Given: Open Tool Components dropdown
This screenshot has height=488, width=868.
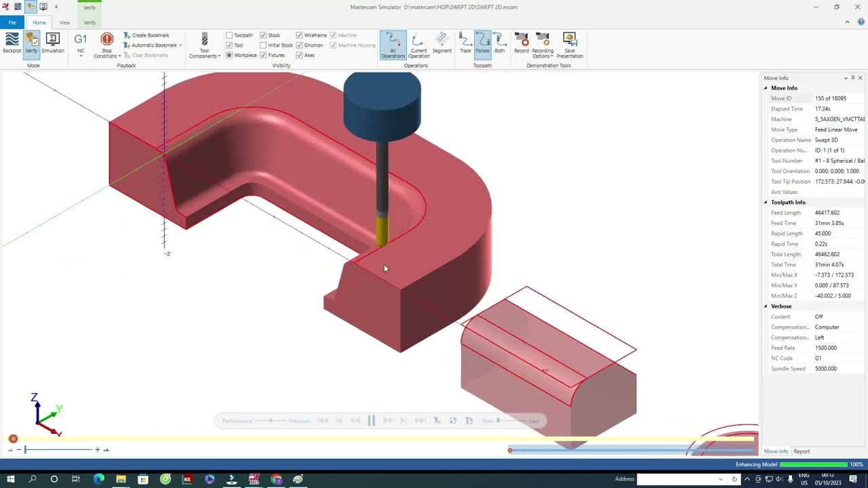Looking at the screenshot, I should tap(204, 46).
